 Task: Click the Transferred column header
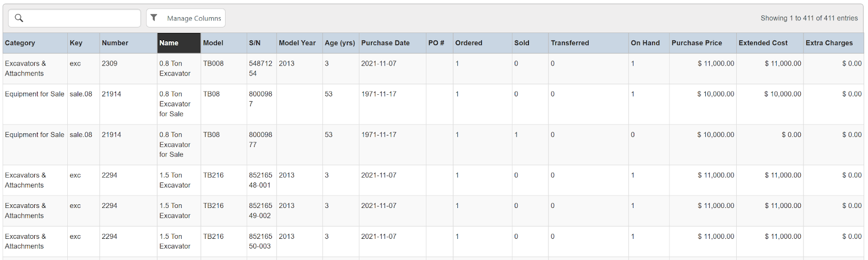pos(570,43)
